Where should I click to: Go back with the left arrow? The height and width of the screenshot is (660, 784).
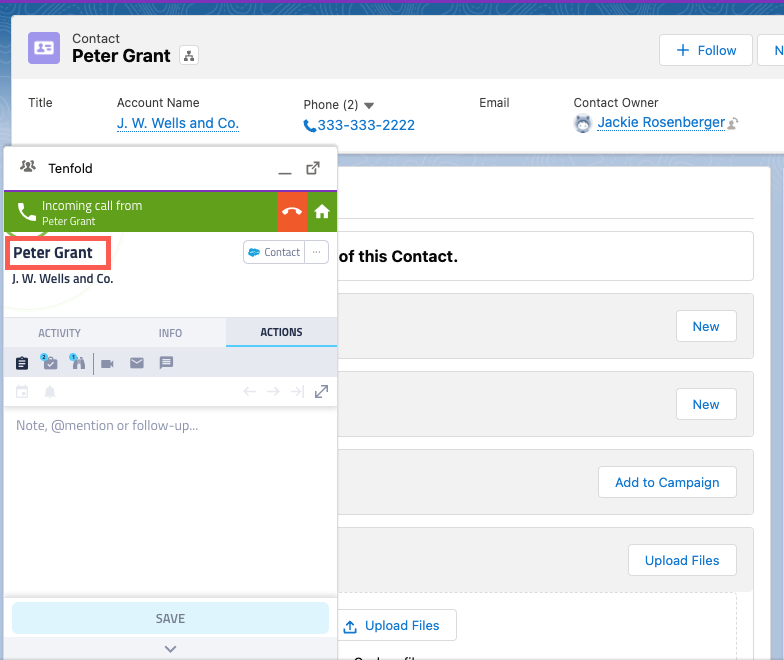[x=250, y=391]
